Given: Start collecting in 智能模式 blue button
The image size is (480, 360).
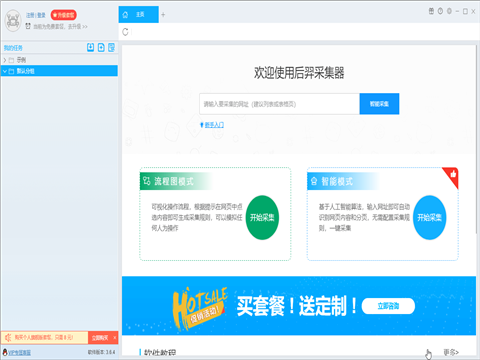Looking at the screenshot, I should [x=430, y=217].
